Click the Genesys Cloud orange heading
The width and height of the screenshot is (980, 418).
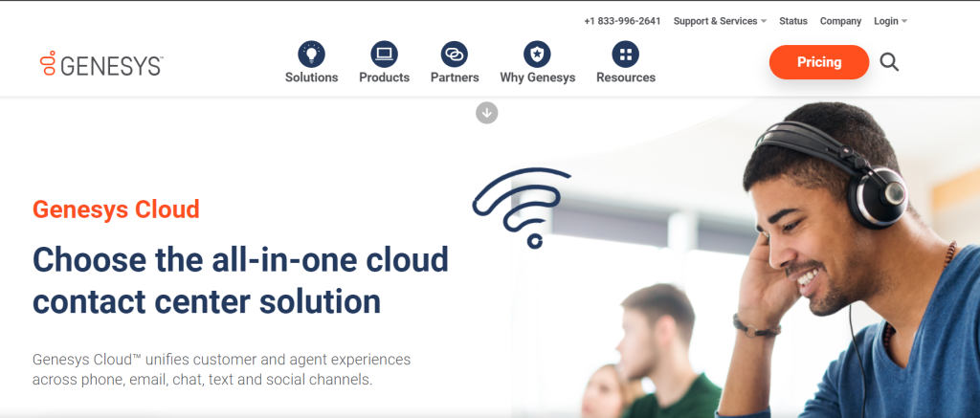(116, 209)
